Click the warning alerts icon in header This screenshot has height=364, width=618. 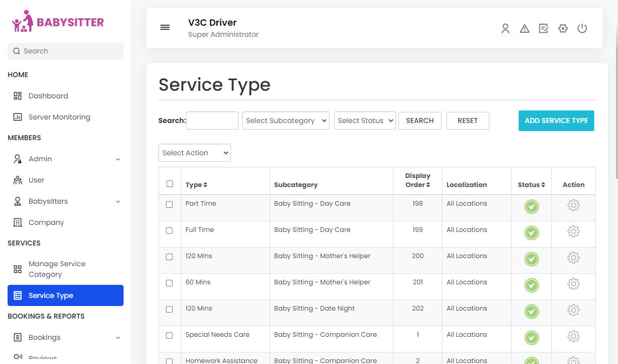pyautogui.click(x=525, y=29)
